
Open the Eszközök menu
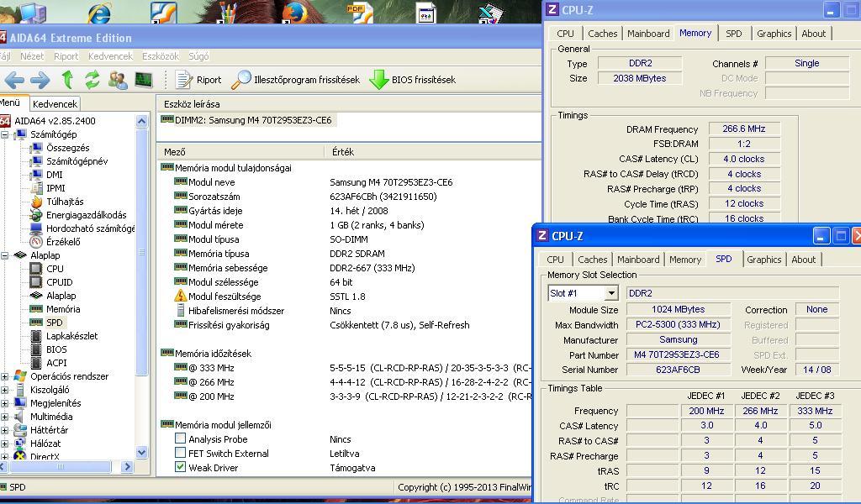click(x=161, y=56)
